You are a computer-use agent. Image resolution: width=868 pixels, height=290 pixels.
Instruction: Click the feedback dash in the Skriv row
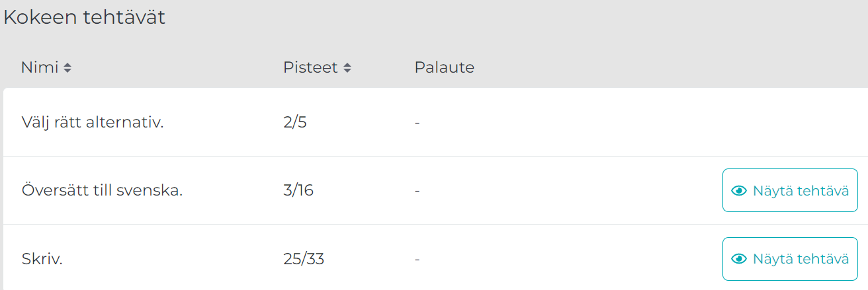click(417, 260)
